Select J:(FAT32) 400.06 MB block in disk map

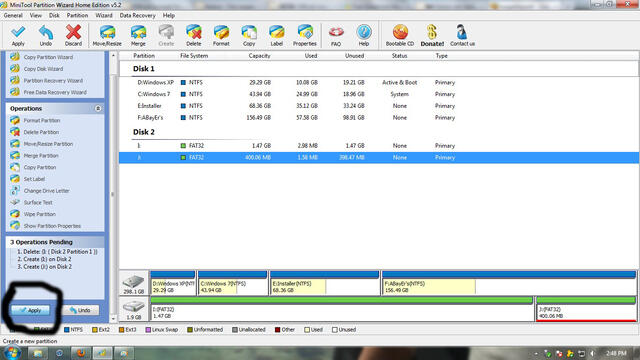coord(586,309)
